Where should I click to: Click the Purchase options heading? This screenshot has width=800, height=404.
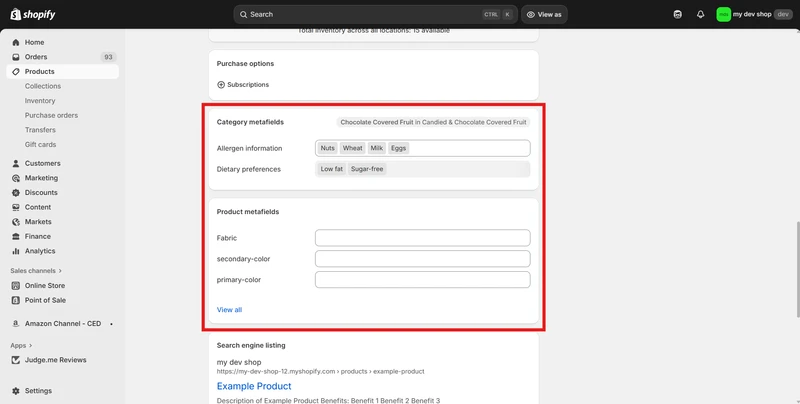(245, 64)
